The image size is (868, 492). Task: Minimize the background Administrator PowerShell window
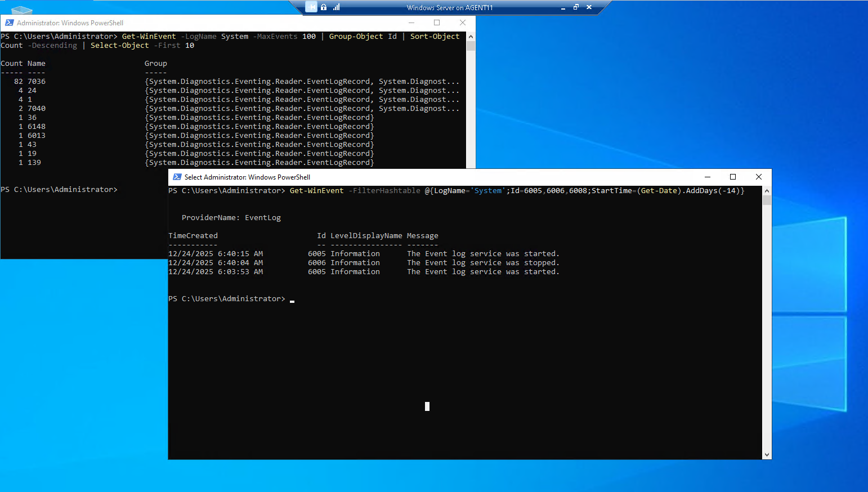coord(411,23)
